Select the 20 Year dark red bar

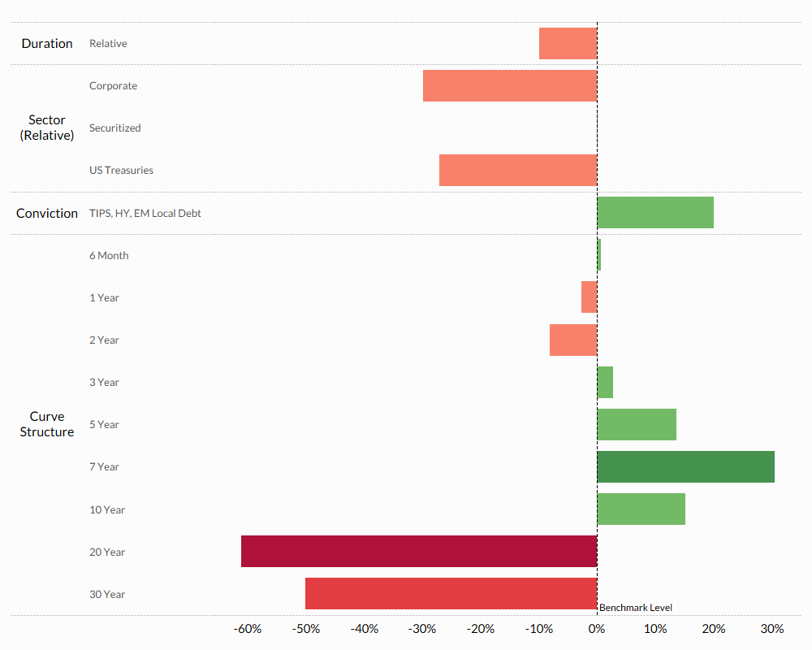point(419,551)
